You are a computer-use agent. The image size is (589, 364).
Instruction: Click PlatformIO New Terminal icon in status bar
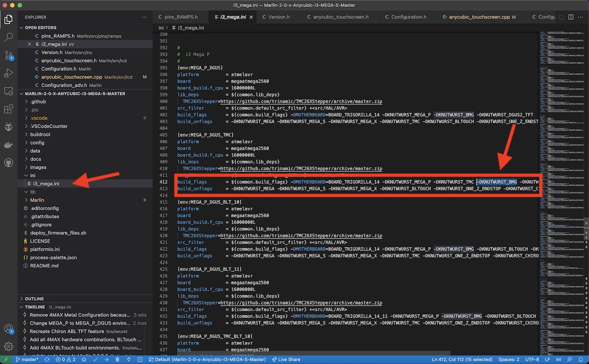pos(140,359)
